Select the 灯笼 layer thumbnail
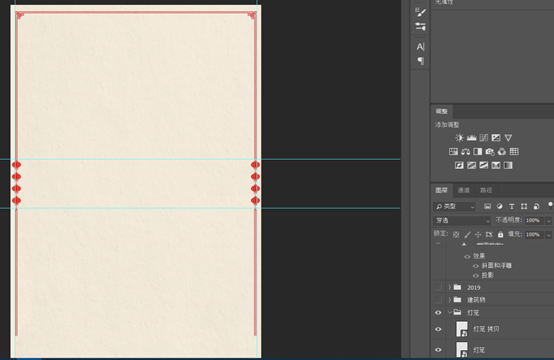This screenshot has width=554, height=360. (461, 349)
